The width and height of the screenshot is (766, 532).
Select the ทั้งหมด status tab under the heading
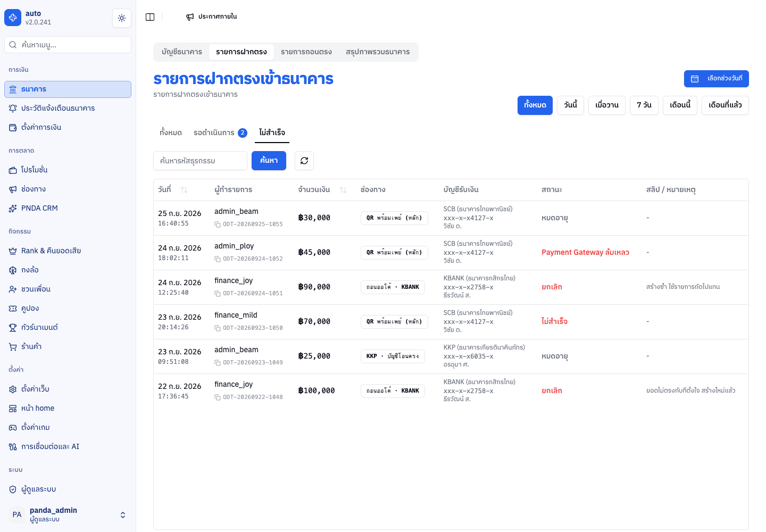171,133
